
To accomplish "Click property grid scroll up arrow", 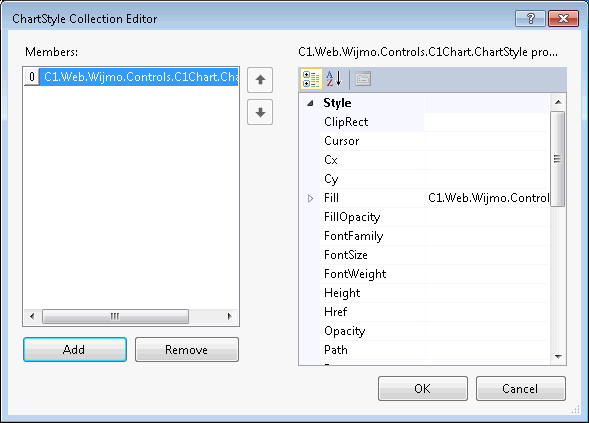I will click(x=558, y=102).
